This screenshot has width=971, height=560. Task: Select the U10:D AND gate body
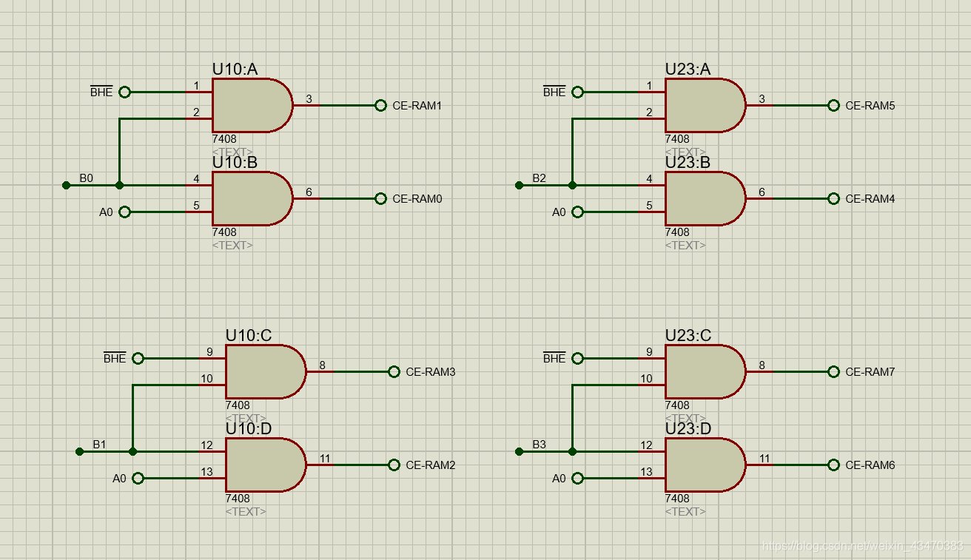266,465
